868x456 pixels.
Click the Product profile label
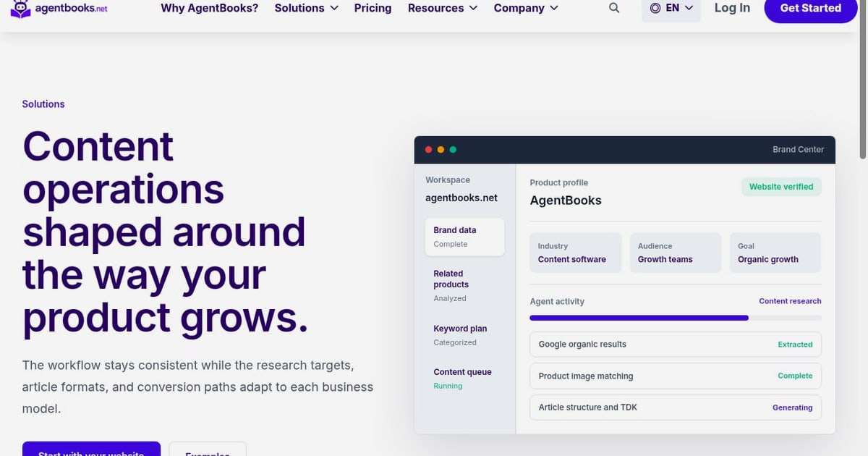coord(559,183)
